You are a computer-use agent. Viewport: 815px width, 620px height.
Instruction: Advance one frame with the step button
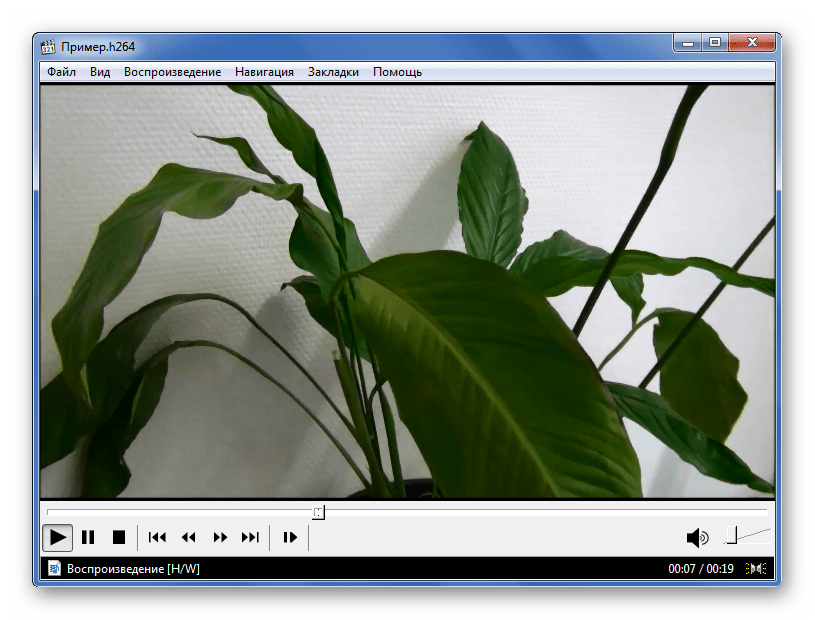coord(290,537)
